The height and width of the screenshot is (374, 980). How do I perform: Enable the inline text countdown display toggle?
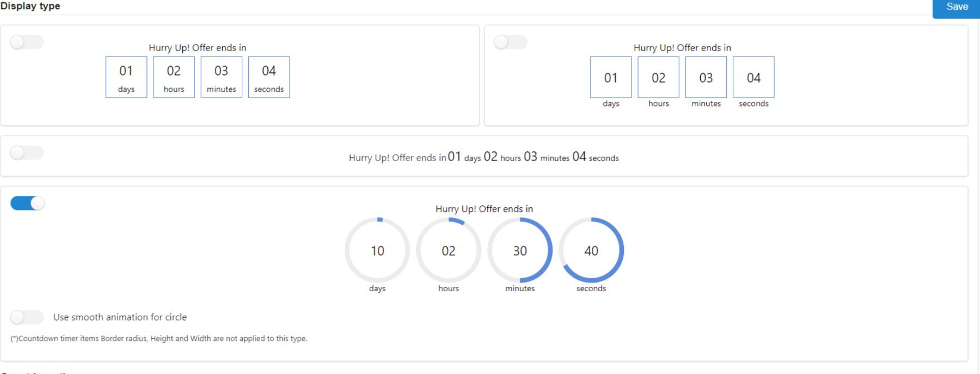coord(27,153)
